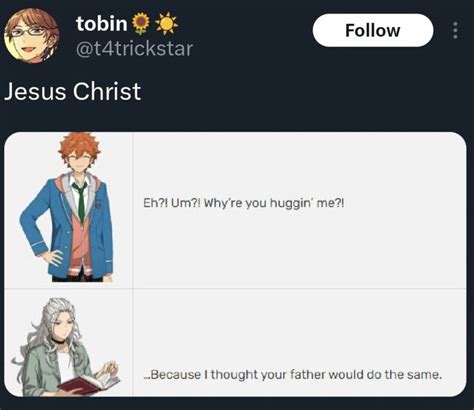Select the "Jesus Christ" tweet text

click(x=73, y=91)
